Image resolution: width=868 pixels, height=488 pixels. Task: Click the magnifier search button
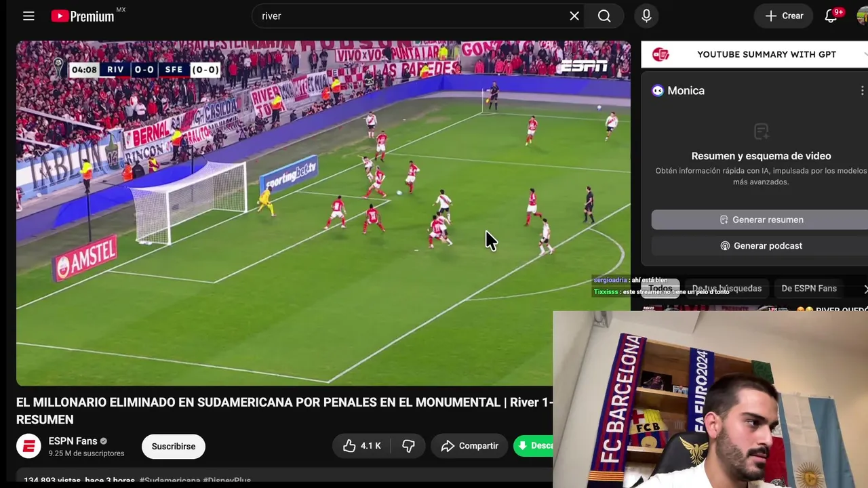(604, 16)
